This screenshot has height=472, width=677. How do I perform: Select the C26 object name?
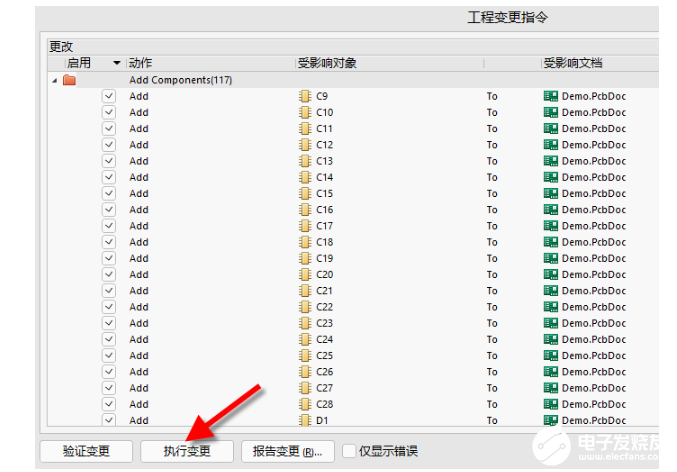(x=324, y=372)
